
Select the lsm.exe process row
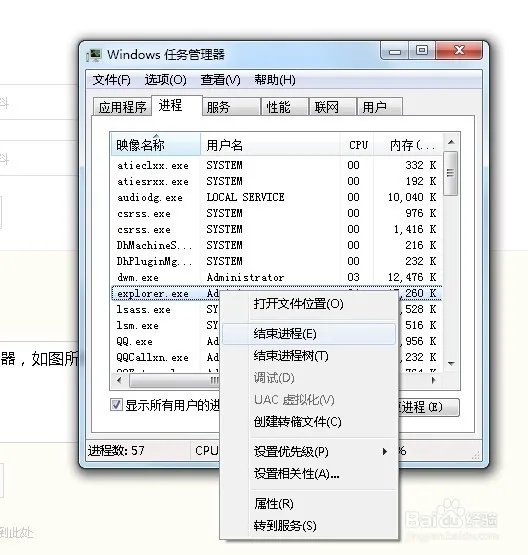pyautogui.click(x=166, y=325)
